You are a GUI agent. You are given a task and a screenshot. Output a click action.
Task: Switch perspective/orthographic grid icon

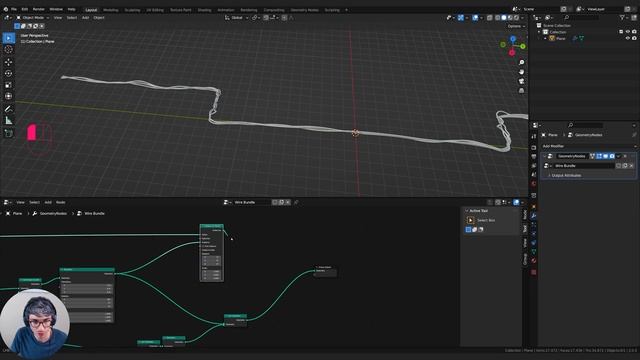point(521,91)
